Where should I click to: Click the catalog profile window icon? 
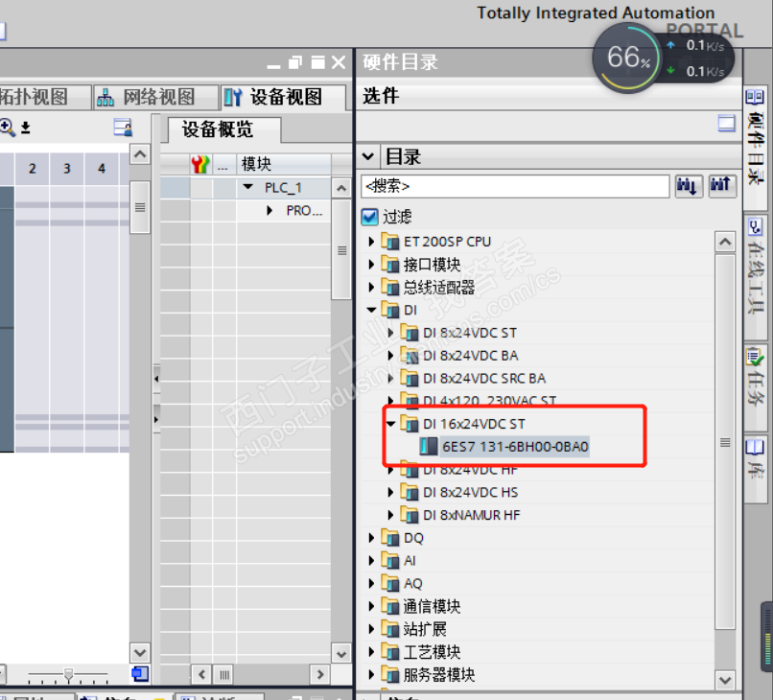pos(726,124)
